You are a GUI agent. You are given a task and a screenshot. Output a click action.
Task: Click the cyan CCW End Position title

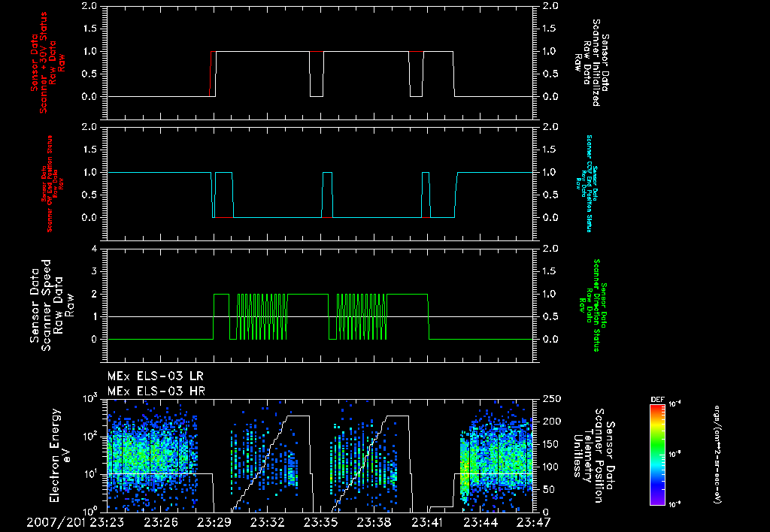[586, 183]
